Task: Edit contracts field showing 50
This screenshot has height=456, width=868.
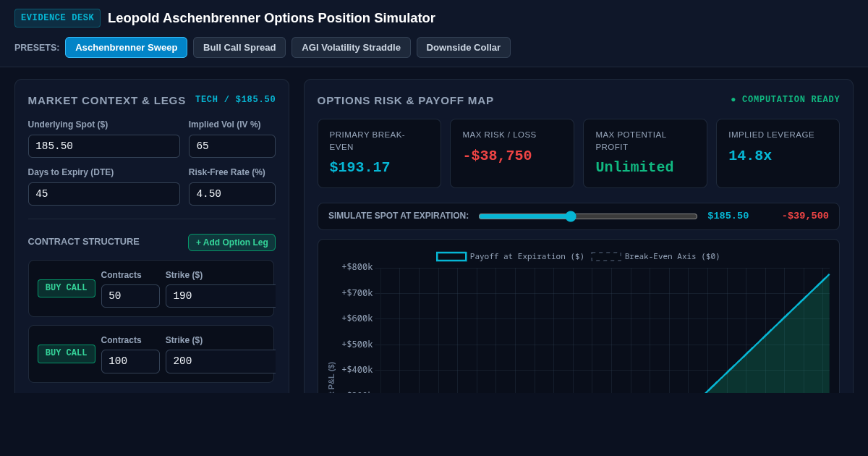Action: [x=130, y=296]
